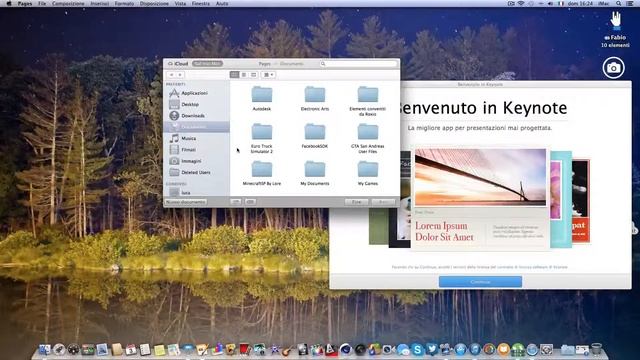Viewport: 640px width, 360px height.
Task: Select the highlighted Documenti sidebar item
Action: [197, 127]
